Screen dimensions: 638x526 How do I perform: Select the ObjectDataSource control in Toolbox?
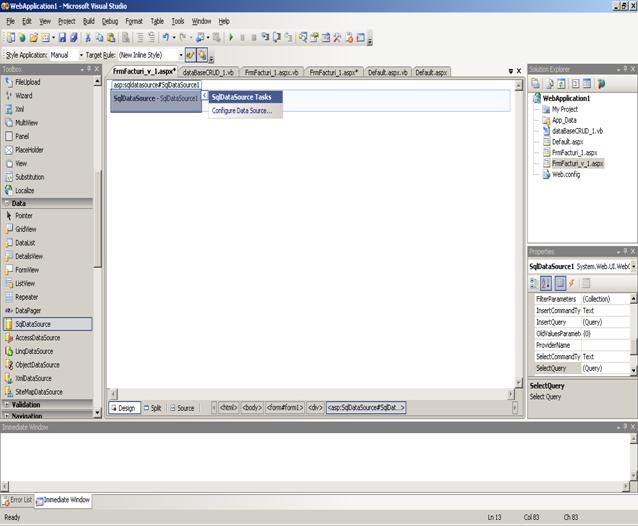(x=47, y=365)
